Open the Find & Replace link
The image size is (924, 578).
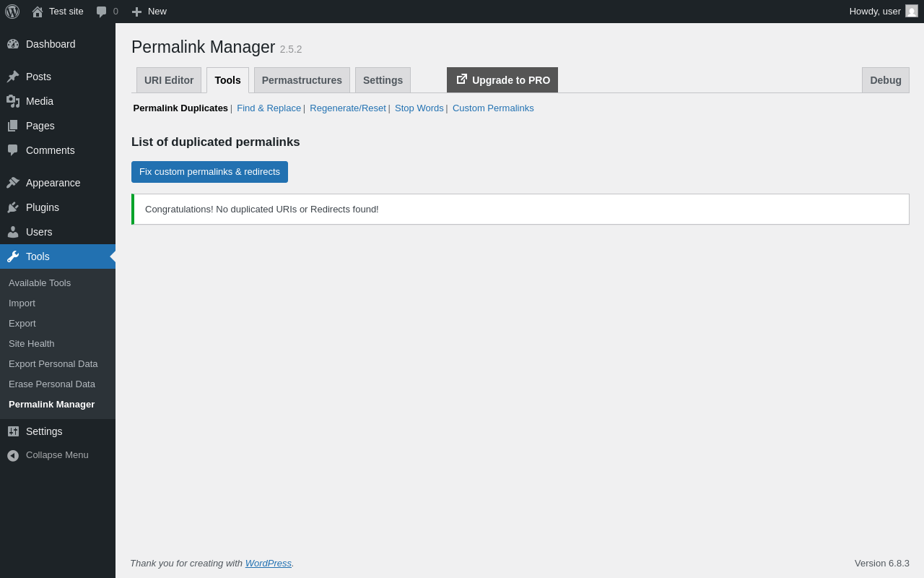click(x=269, y=108)
